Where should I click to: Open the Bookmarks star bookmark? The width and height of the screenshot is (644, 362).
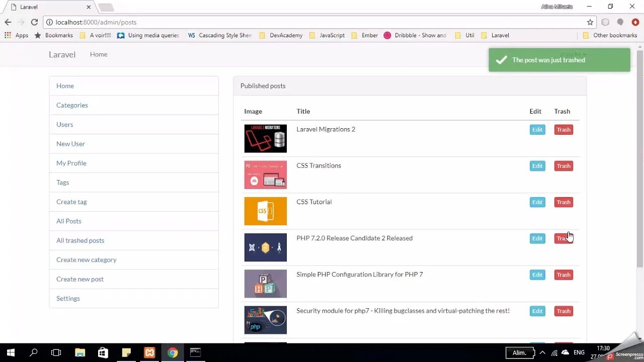point(53,35)
